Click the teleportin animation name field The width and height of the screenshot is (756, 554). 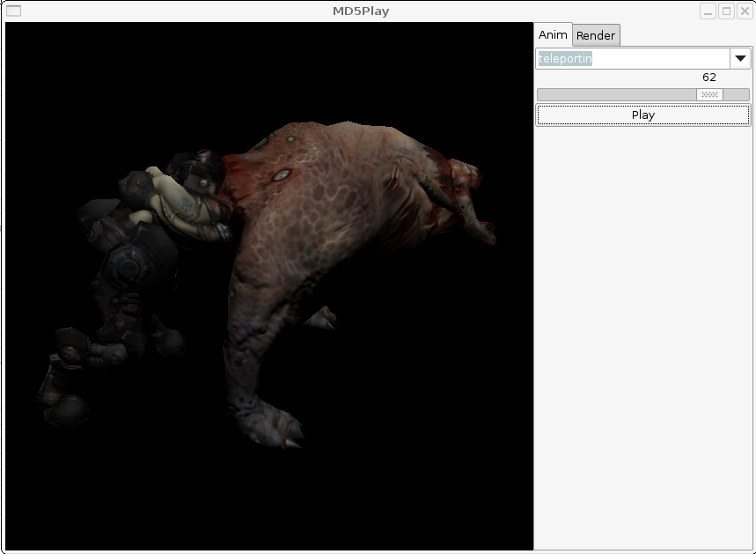[633, 58]
